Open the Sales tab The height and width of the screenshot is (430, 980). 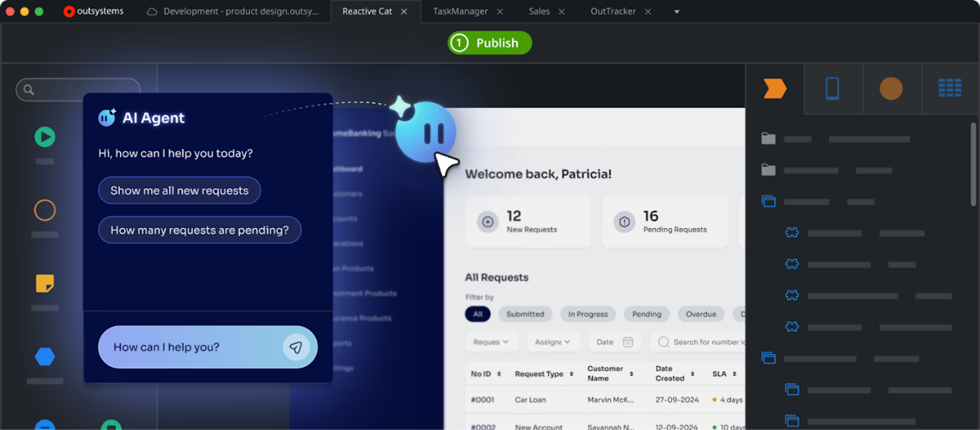539,11
